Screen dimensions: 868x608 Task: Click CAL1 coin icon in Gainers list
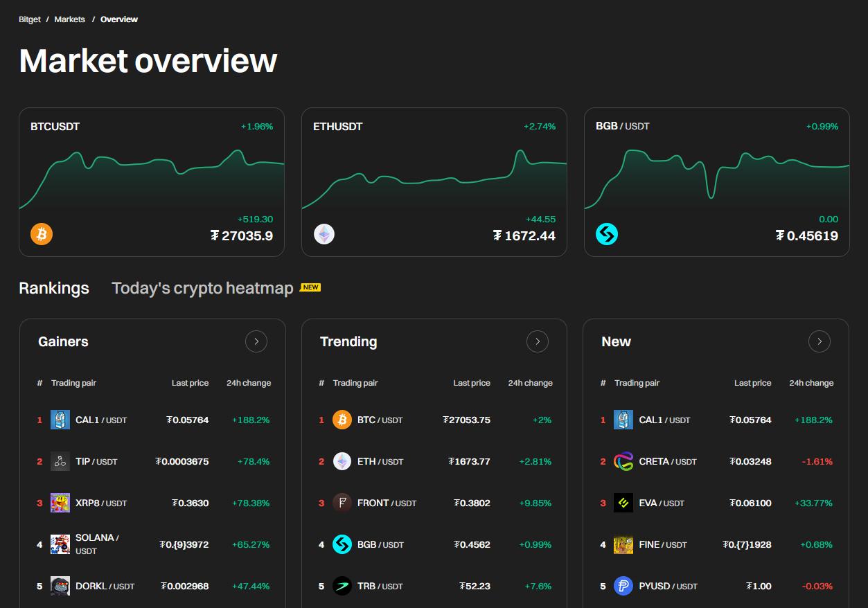[60, 420]
